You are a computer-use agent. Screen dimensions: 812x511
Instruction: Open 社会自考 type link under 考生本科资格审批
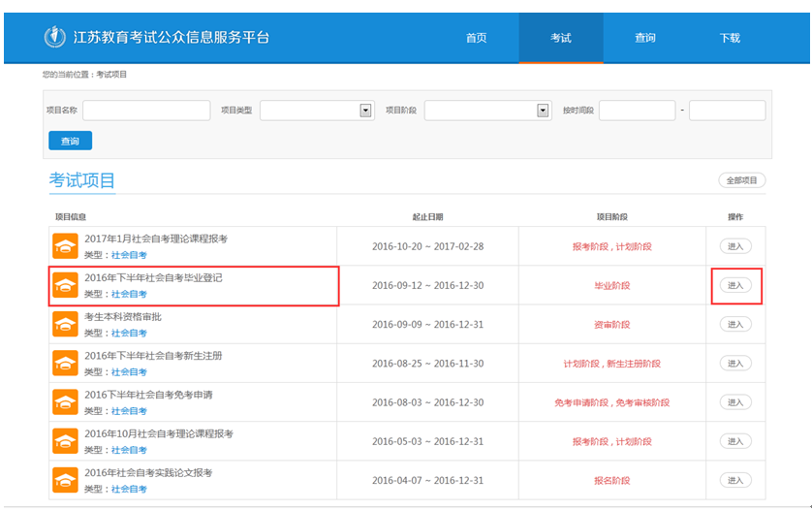(x=129, y=333)
